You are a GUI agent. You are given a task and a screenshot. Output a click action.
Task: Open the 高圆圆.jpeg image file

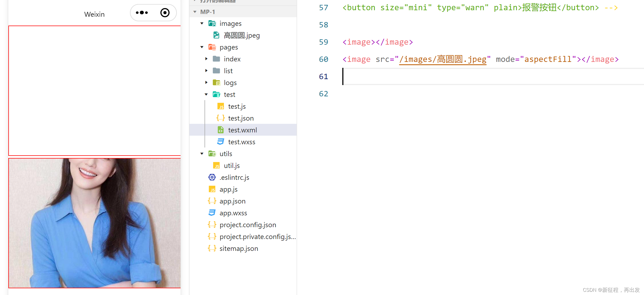[241, 35]
